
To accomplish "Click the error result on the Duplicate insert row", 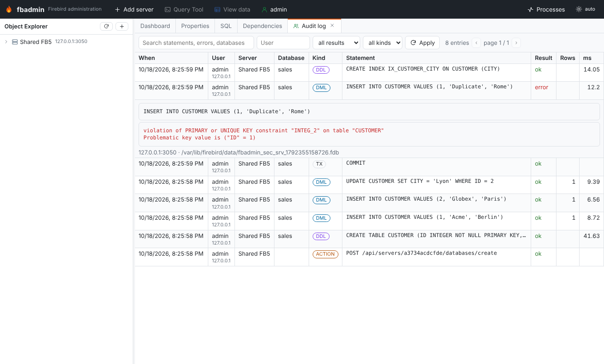I will [x=541, y=87].
